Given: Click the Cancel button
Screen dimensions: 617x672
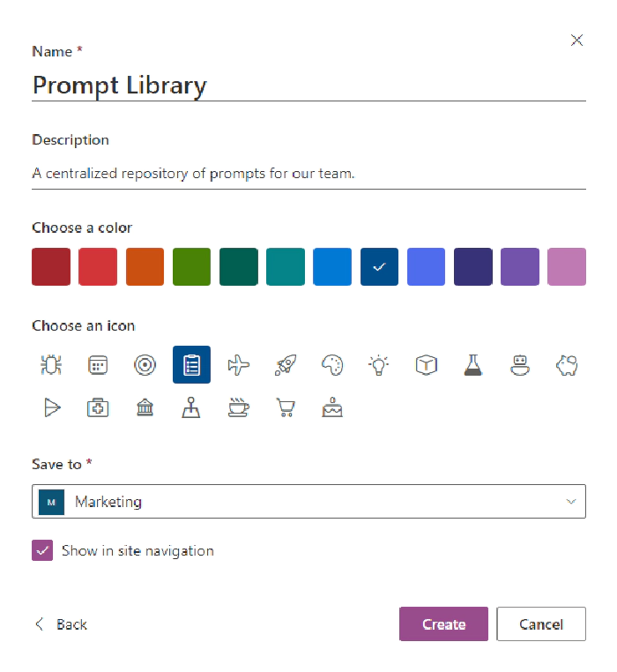Looking at the screenshot, I should [540, 624].
